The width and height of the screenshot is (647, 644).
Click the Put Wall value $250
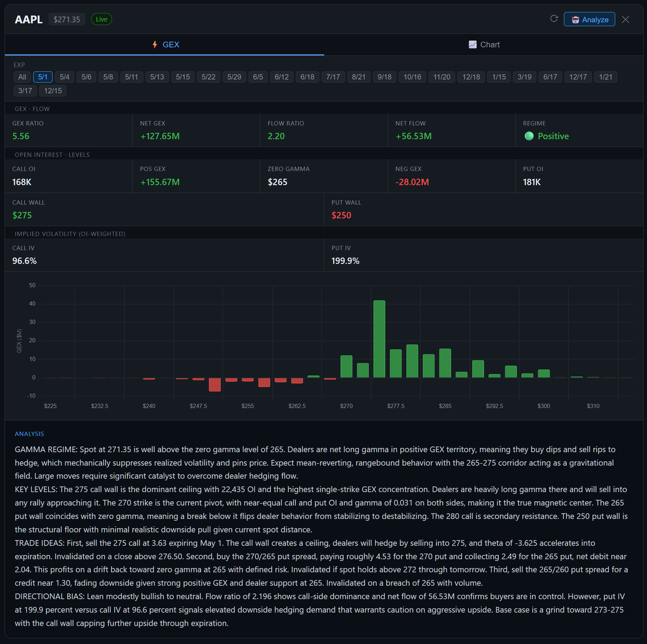point(341,215)
